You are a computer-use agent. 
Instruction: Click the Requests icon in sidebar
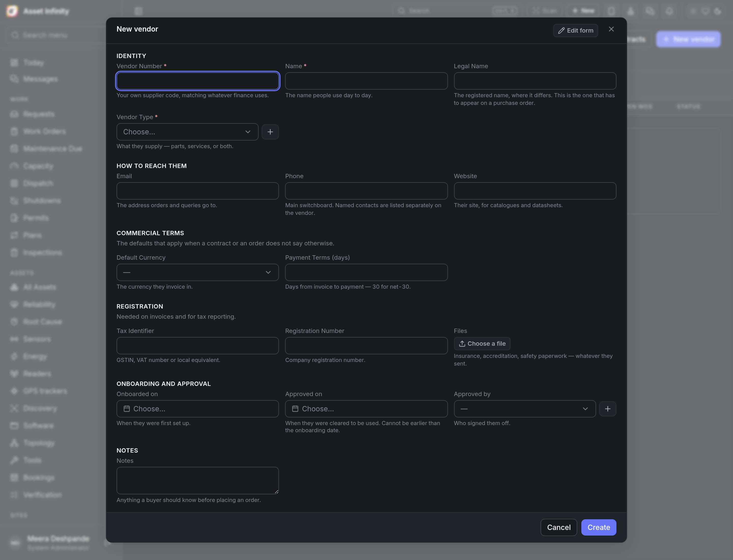tap(14, 114)
